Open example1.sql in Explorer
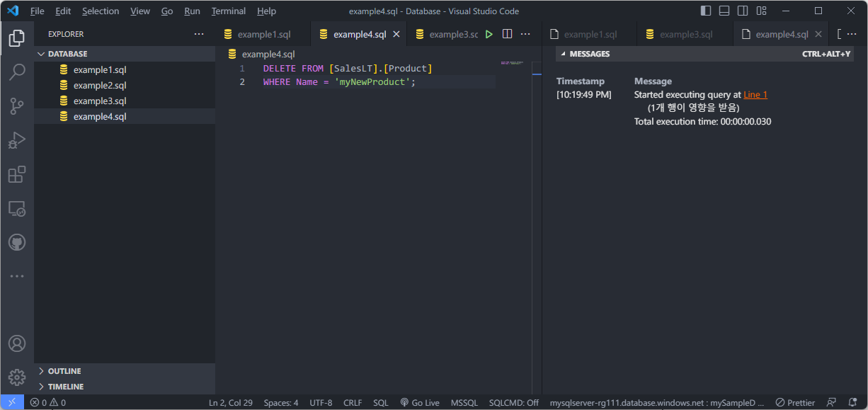 click(x=125, y=69)
